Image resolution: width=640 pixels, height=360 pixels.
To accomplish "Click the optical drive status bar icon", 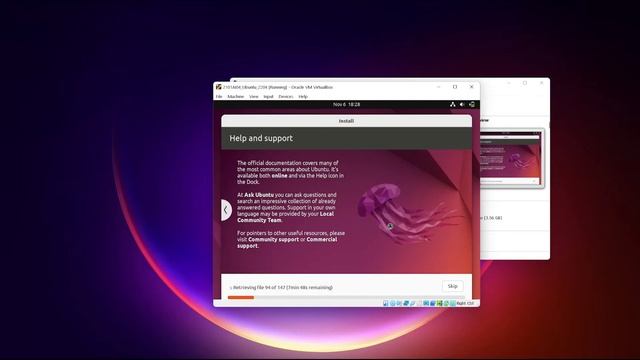I will point(392,303).
